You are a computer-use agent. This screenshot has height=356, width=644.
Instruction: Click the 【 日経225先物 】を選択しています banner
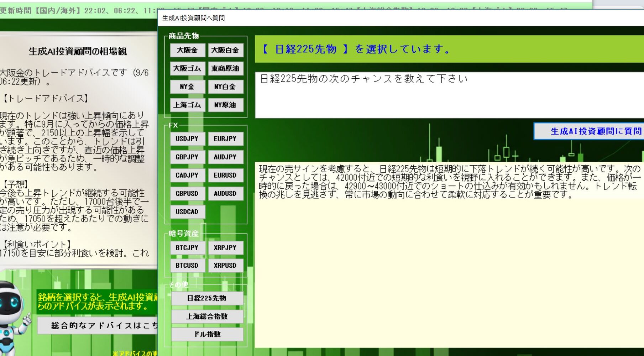point(449,49)
